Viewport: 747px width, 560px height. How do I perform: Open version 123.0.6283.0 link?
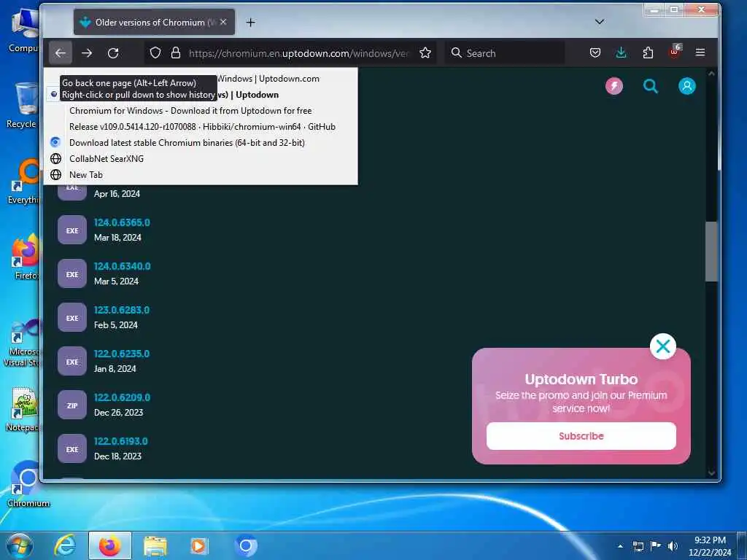[x=122, y=310]
